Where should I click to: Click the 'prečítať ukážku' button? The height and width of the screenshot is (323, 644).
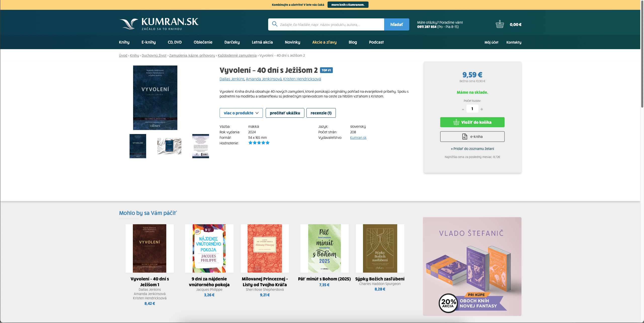[x=285, y=113]
